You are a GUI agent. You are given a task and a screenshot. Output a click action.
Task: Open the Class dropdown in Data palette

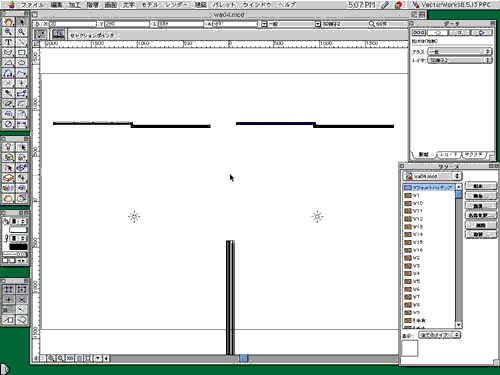pyautogui.click(x=460, y=52)
